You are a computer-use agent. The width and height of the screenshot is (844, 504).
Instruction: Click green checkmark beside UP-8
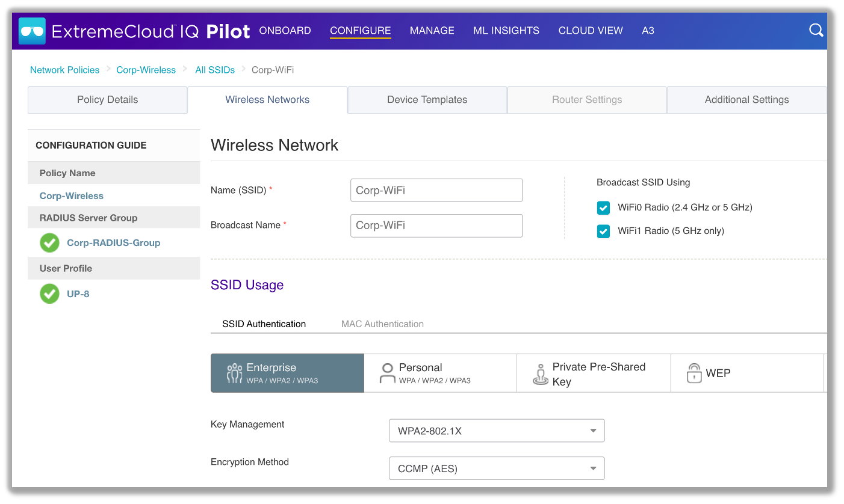(x=49, y=294)
